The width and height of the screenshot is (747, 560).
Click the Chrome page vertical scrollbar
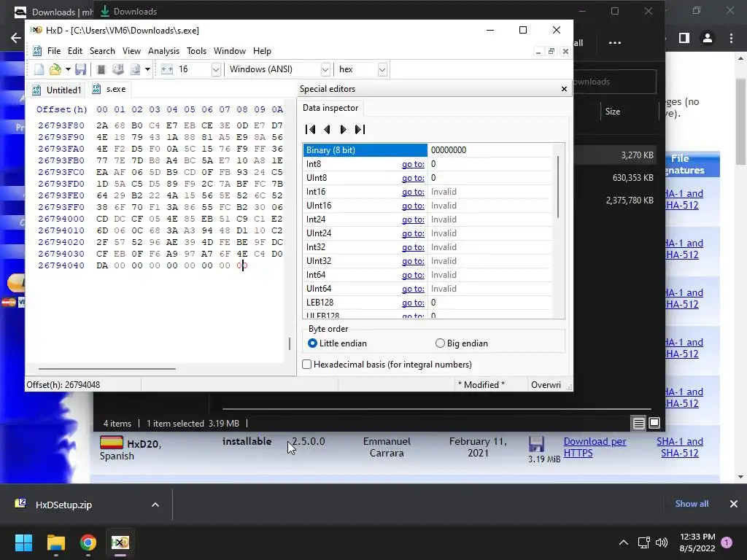click(x=740, y=122)
